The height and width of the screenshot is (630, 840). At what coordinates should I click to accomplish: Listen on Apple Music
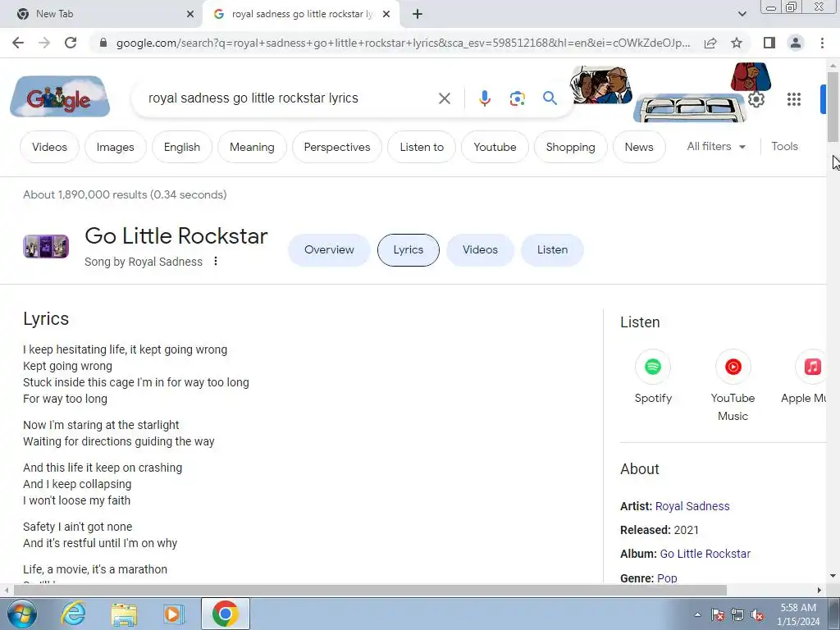pyautogui.click(x=804, y=377)
